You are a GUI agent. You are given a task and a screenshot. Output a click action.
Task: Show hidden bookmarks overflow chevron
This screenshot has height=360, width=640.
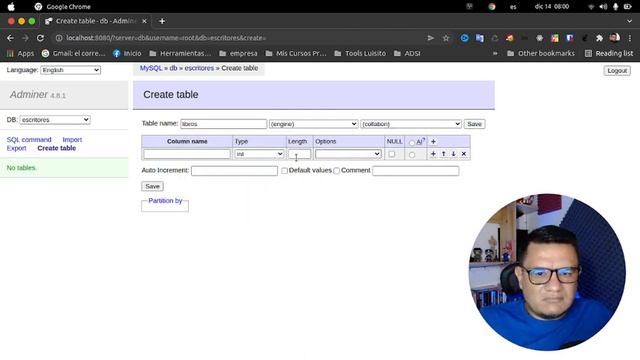point(495,53)
